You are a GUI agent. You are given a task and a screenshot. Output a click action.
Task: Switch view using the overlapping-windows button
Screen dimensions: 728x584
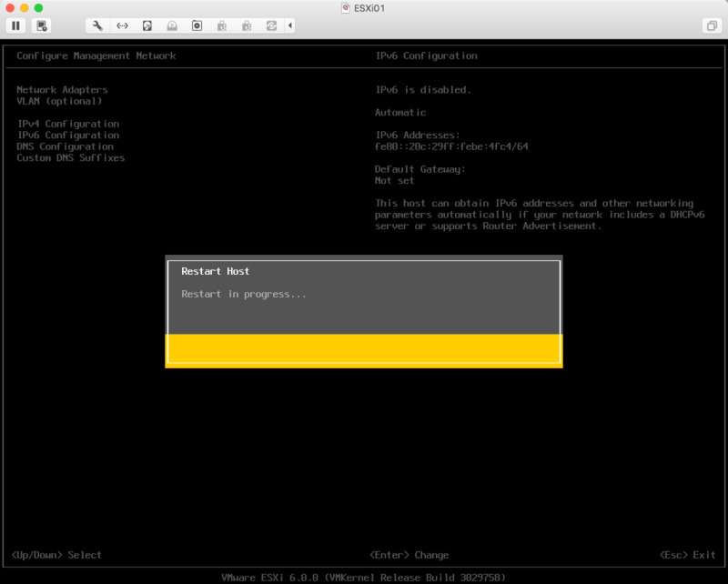(x=711, y=25)
